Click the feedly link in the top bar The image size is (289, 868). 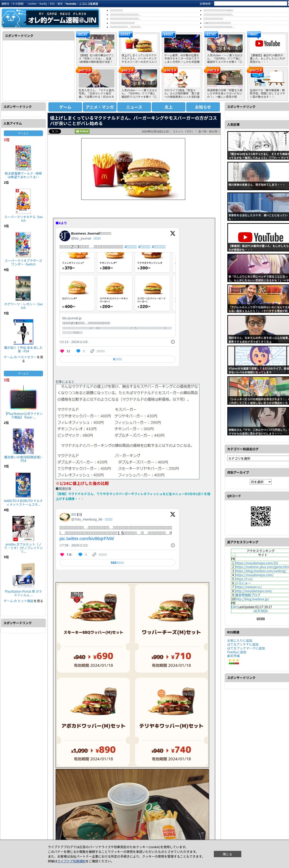coord(43,4)
